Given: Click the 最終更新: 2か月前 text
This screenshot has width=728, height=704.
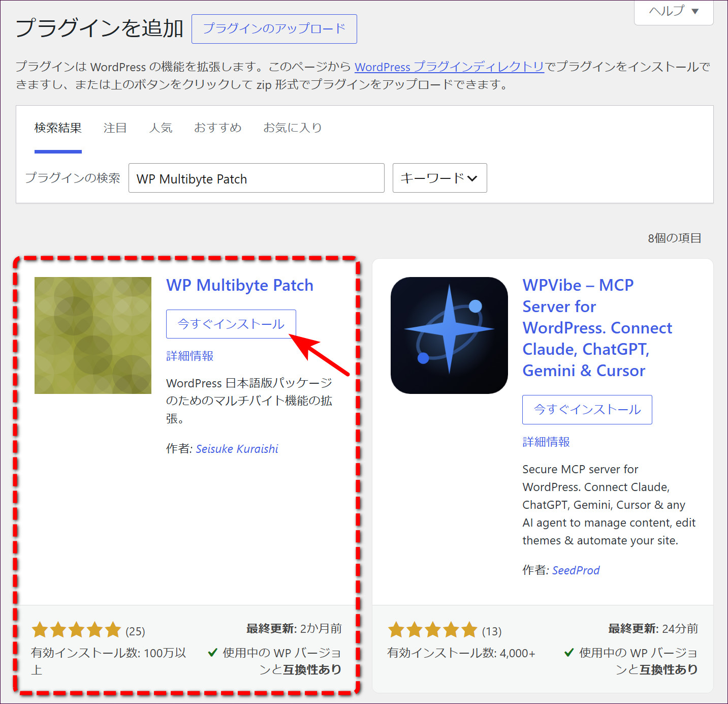Looking at the screenshot, I should pos(294,629).
